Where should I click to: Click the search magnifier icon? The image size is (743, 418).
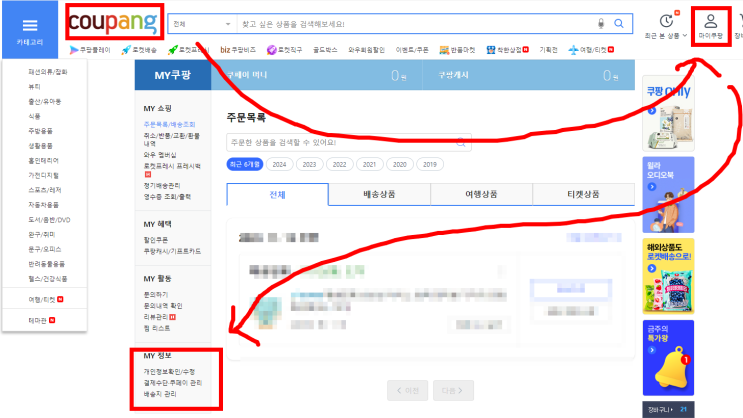(619, 24)
